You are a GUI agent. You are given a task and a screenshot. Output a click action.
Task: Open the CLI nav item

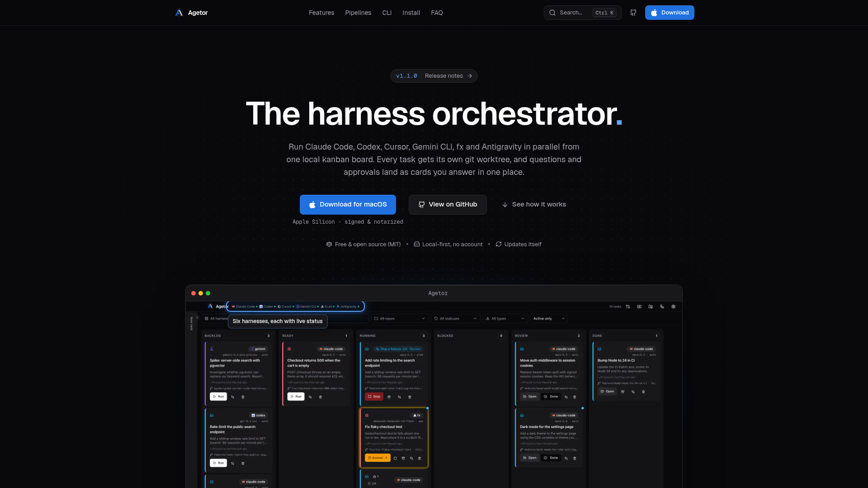(387, 13)
